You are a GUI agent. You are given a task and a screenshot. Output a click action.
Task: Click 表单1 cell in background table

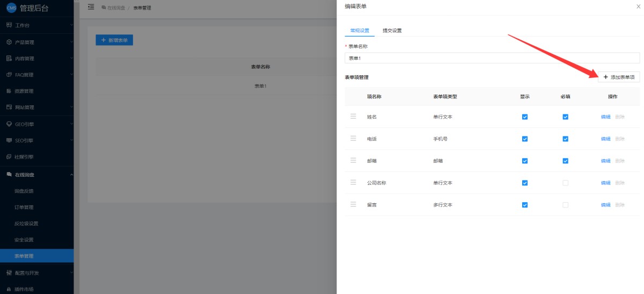tap(260, 86)
